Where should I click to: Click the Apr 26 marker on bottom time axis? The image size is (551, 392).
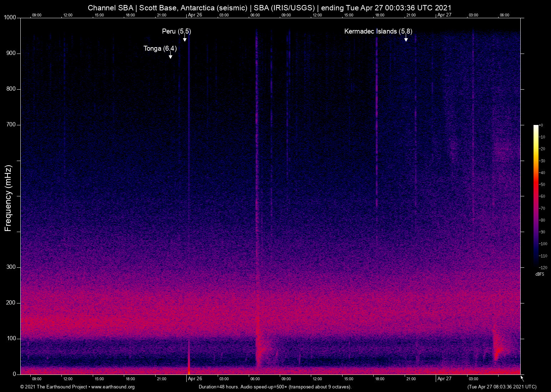coord(195,379)
